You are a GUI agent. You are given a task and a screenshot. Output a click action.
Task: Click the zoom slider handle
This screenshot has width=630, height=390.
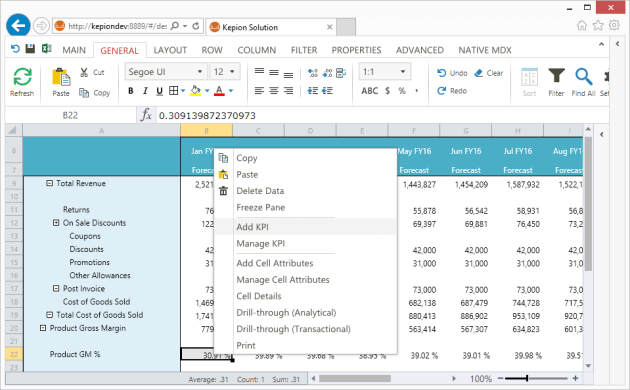527,378
